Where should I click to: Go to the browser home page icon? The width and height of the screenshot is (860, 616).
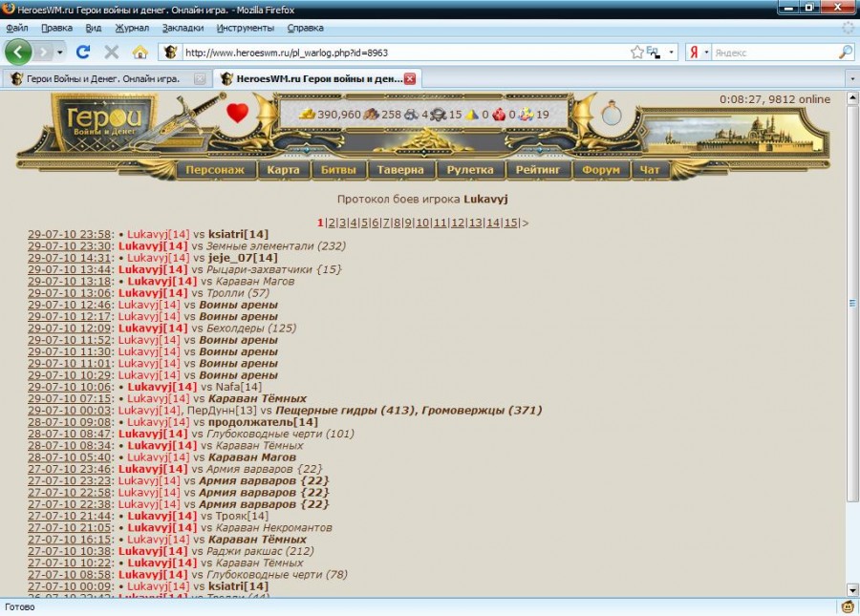140,52
